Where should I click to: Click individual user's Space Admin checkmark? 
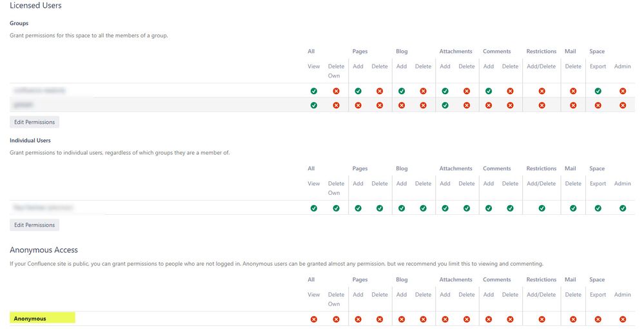[x=623, y=208]
